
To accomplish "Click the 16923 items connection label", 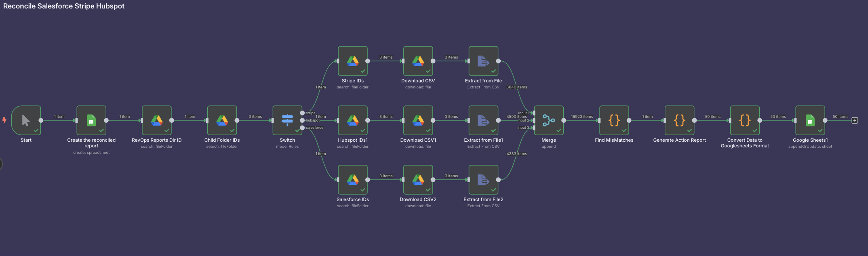I will pyautogui.click(x=582, y=117).
